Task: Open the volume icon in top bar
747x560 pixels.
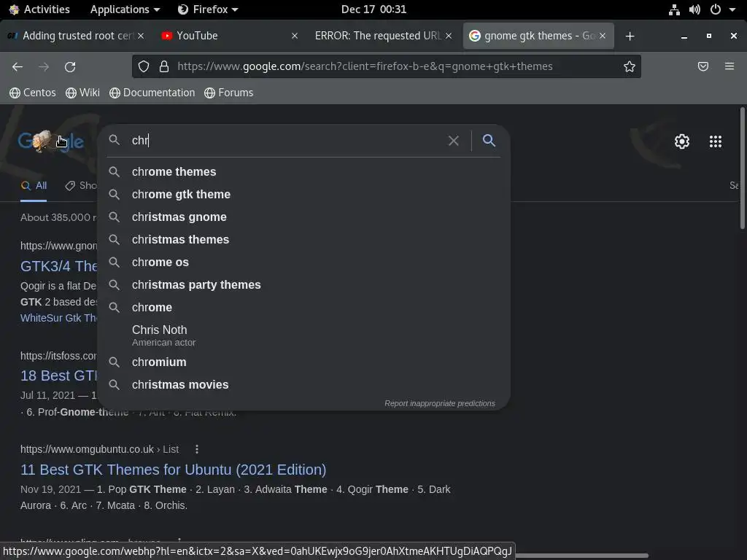Action: [x=694, y=9]
